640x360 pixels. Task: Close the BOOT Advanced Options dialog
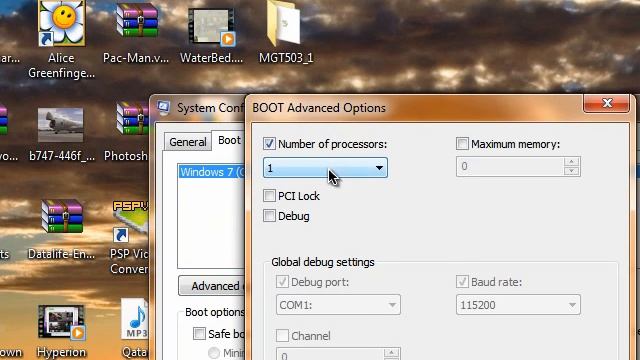pyautogui.click(x=607, y=103)
